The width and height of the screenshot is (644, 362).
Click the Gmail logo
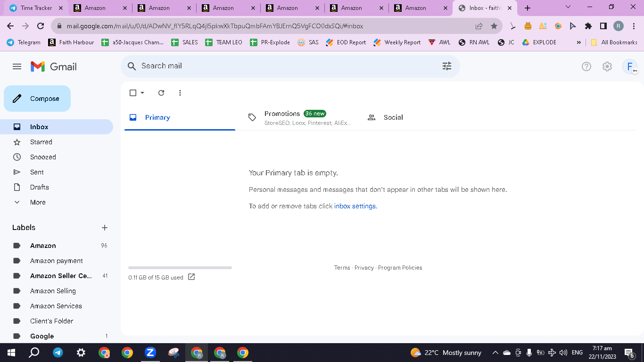point(53,66)
